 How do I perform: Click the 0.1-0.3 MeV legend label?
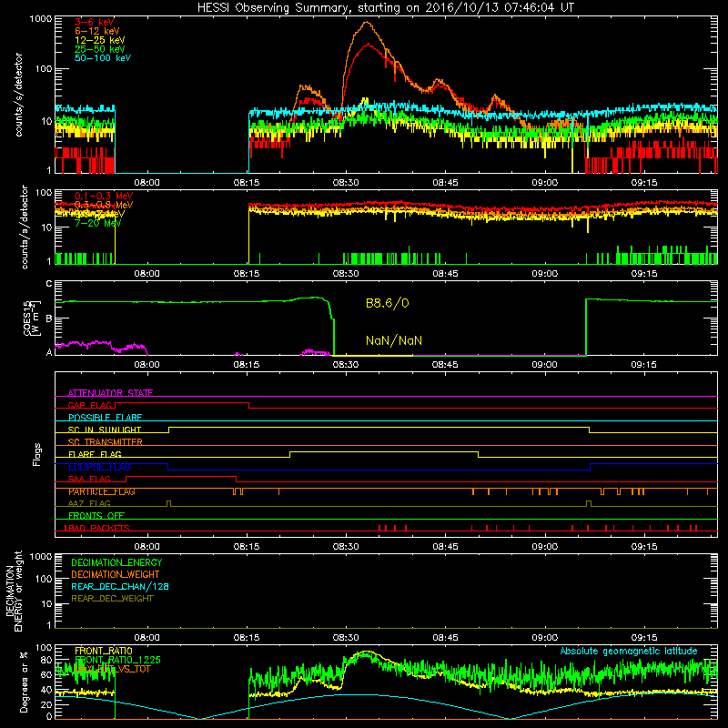104,196
